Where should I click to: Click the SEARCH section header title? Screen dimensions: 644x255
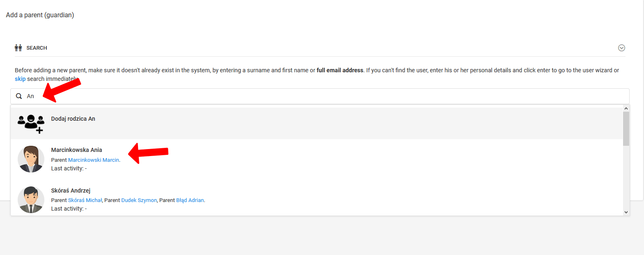[37, 48]
